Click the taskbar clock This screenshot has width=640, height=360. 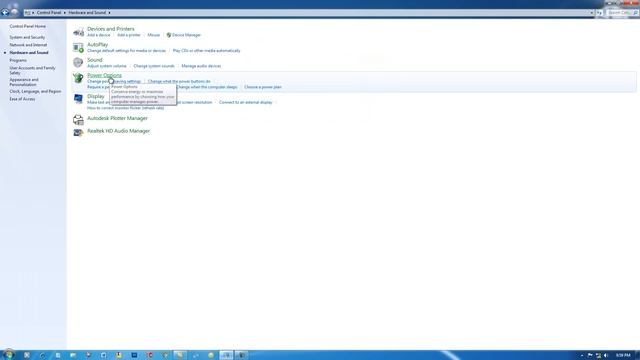click(x=623, y=356)
